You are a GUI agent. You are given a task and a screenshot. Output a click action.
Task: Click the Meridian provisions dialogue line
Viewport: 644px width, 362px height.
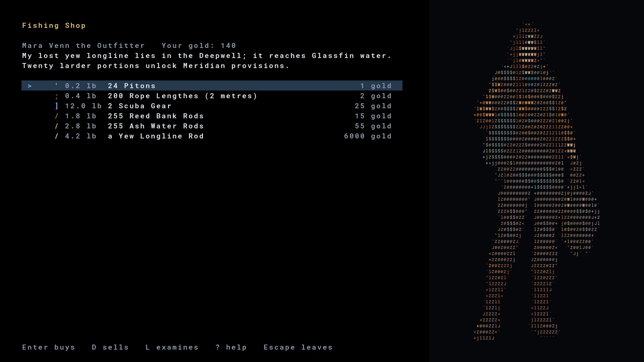pos(156,66)
